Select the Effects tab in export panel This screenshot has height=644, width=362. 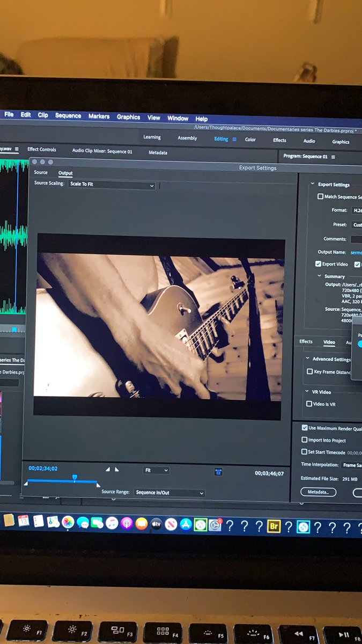click(306, 341)
